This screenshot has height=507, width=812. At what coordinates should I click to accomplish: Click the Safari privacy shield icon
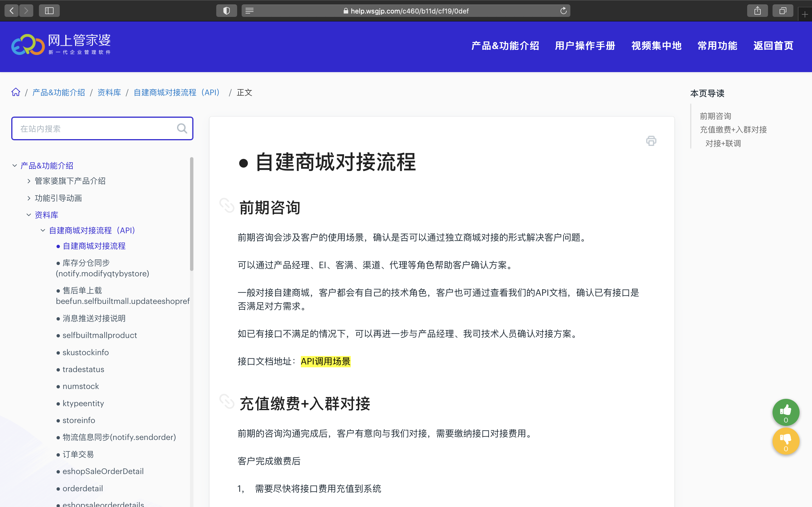226,11
